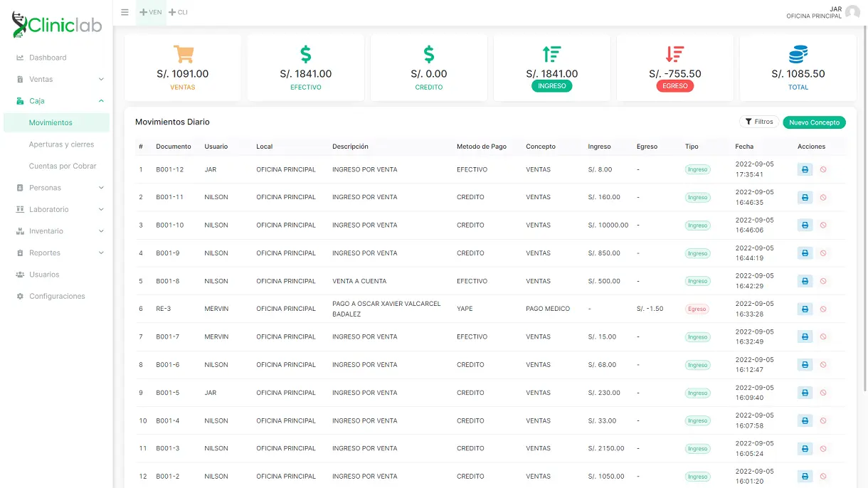Go to Cuentas por Cobrar
The height and width of the screenshot is (488, 868).
pos(63,166)
